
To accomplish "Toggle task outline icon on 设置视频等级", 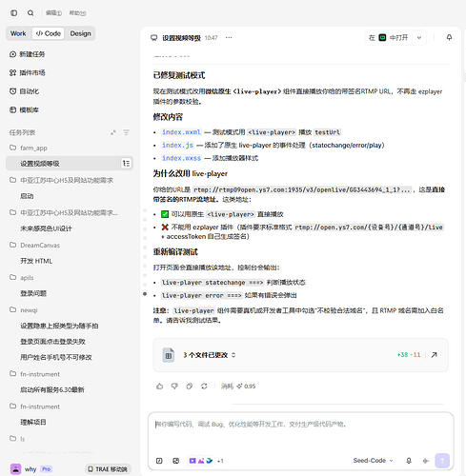I will [x=126, y=164].
